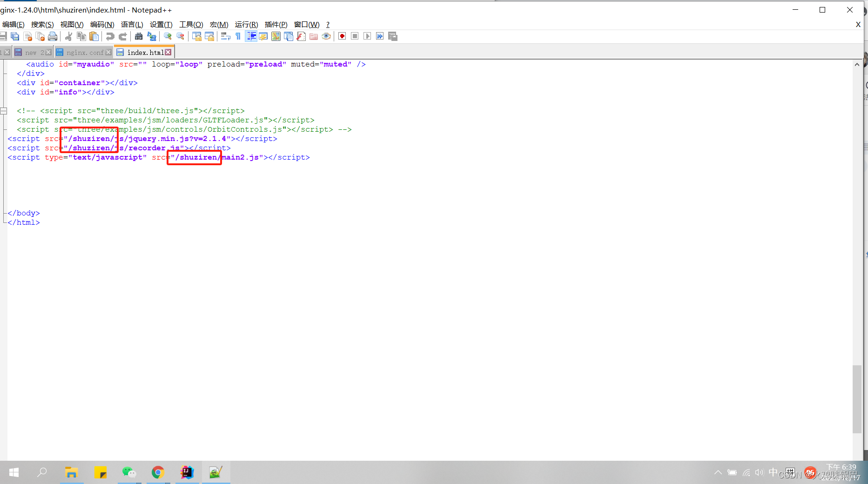Click the user-defined language icon

coord(263,36)
